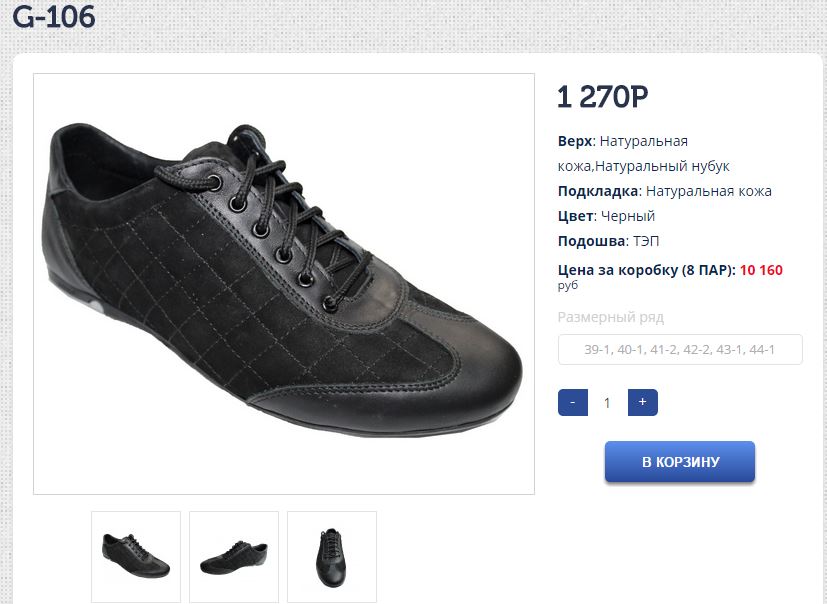This screenshot has width=827, height=604.
Task: Click the G-106 product title
Action: pos(54,17)
